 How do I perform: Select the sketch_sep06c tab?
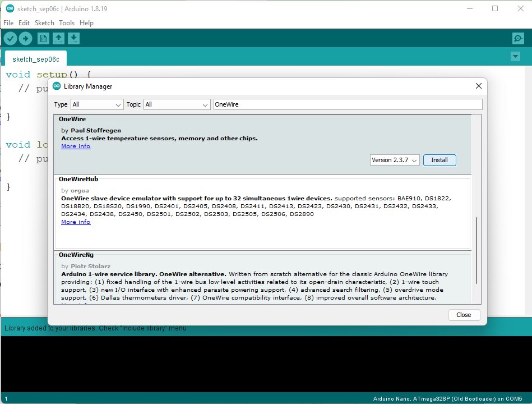coord(36,59)
